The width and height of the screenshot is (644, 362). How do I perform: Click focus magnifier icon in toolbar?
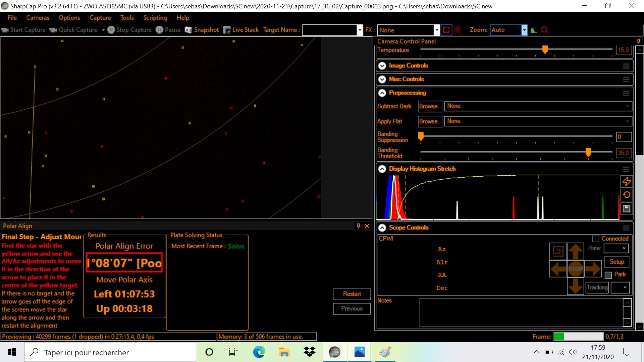[x=545, y=30]
